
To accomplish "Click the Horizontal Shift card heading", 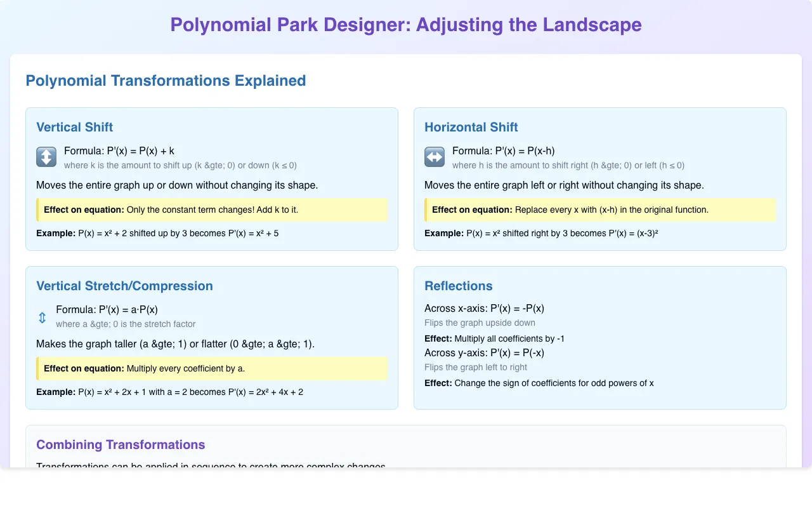I will (x=471, y=127).
